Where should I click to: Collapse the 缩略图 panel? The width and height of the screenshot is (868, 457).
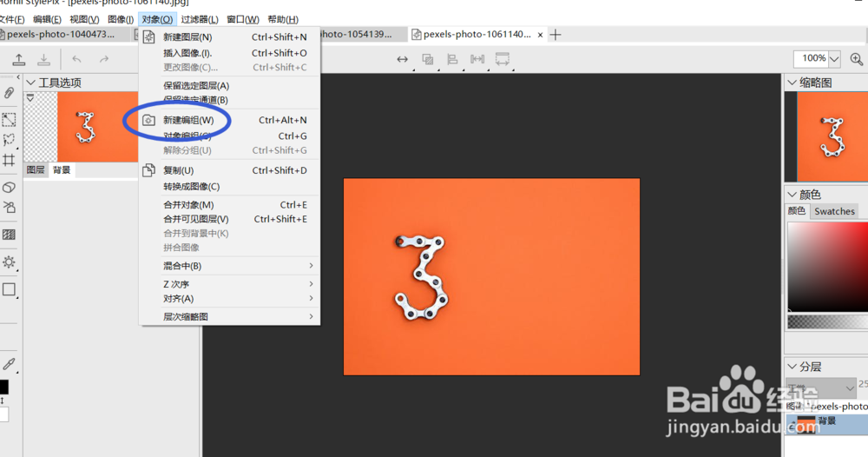(x=792, y=83)
